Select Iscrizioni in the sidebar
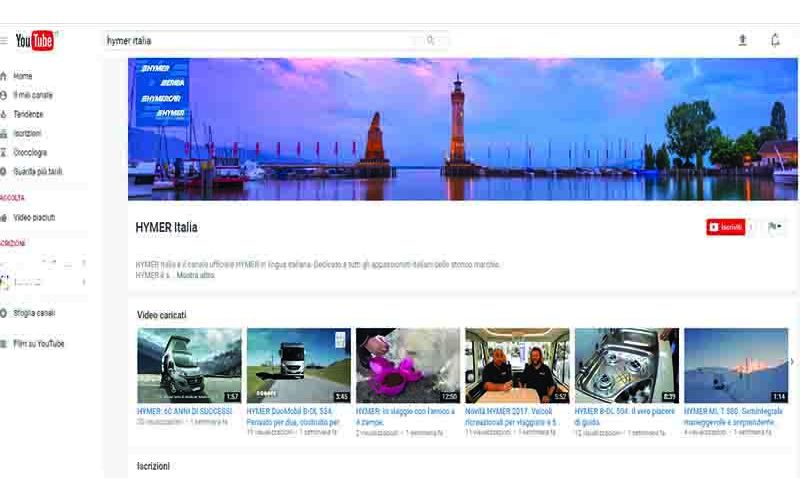800x500 pixels. point(27,133)
